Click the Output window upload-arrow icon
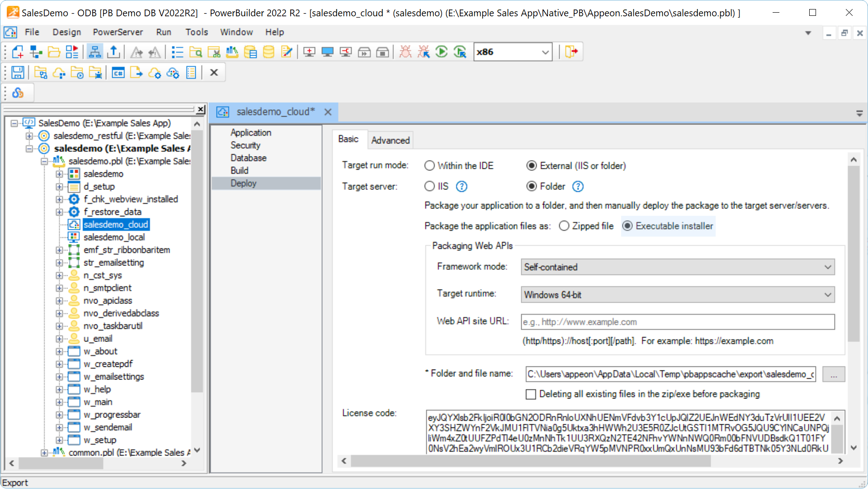 [x=113, y=52]
